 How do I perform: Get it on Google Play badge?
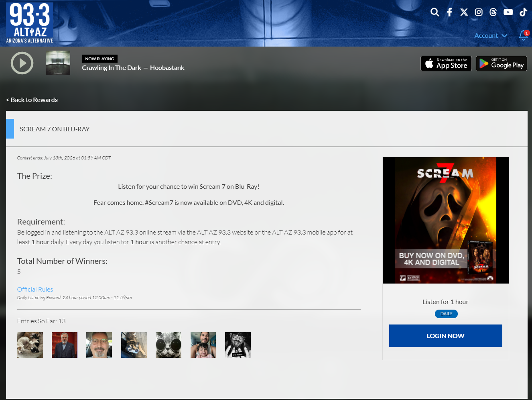tap(502, 63)
